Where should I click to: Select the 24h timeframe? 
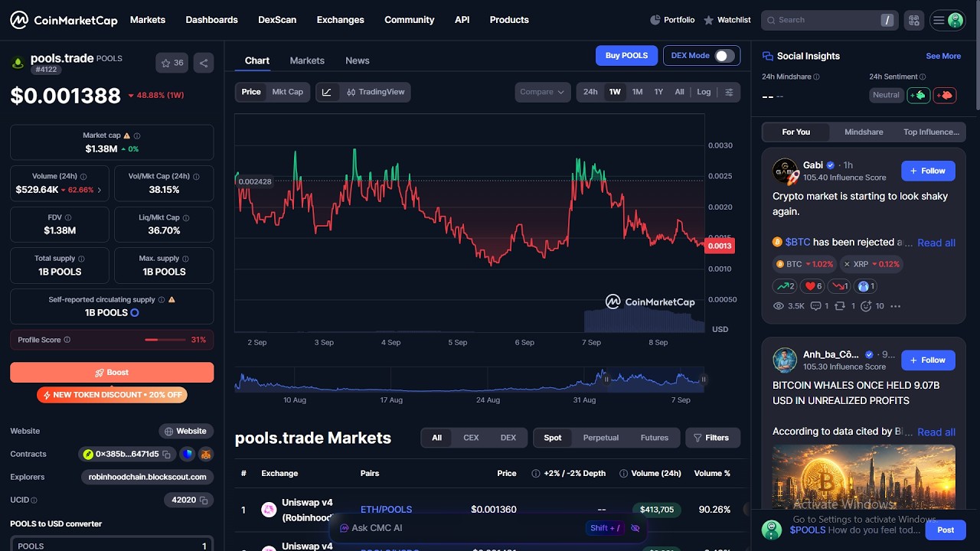590,92
